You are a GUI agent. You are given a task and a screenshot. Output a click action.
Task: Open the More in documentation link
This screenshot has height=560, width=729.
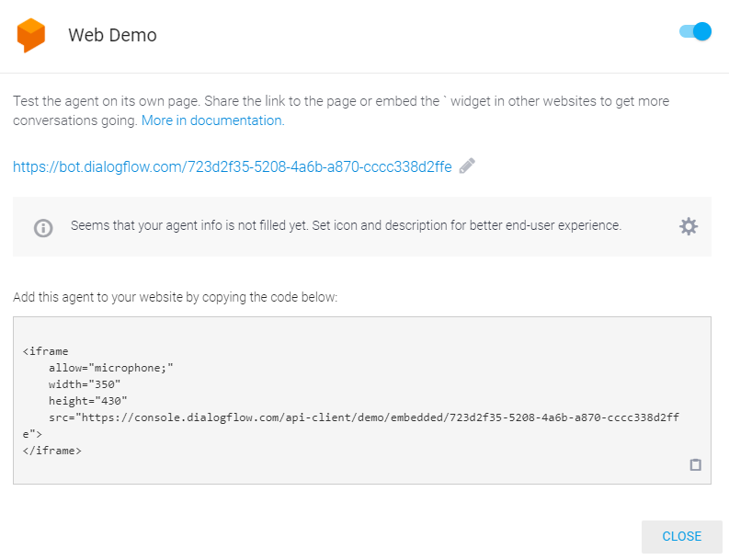[x=213, y=120]
